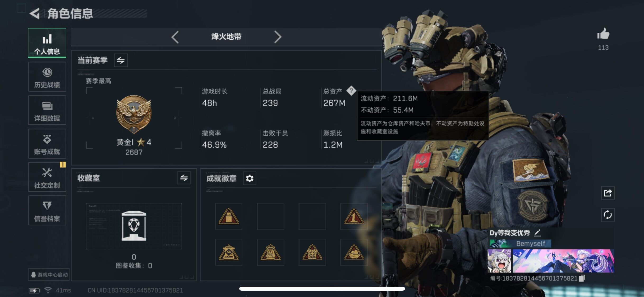Tap the back arrow beside 角色信息
This screenshot has width=644, height=297.
35,13
